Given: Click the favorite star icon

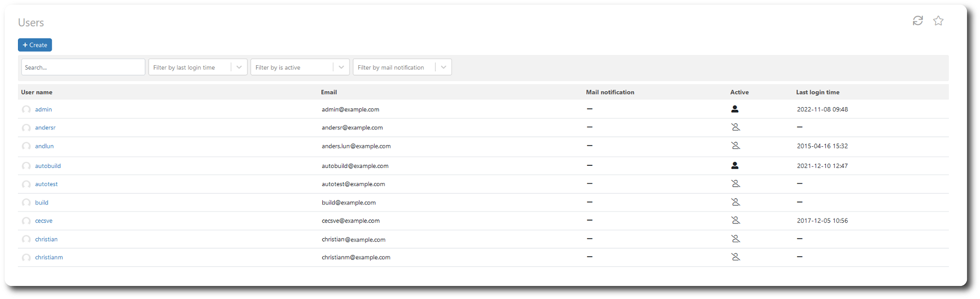Looking at the screenshot, I should point(938,21).
